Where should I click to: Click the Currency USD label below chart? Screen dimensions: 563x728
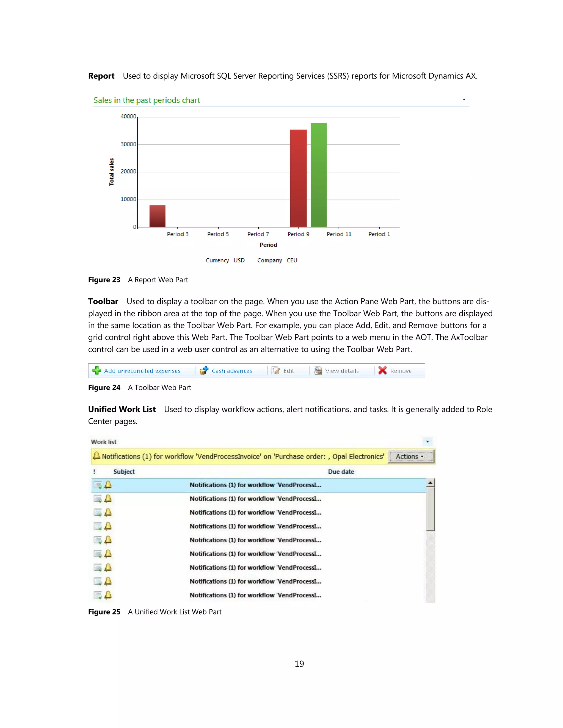(225, 260)
